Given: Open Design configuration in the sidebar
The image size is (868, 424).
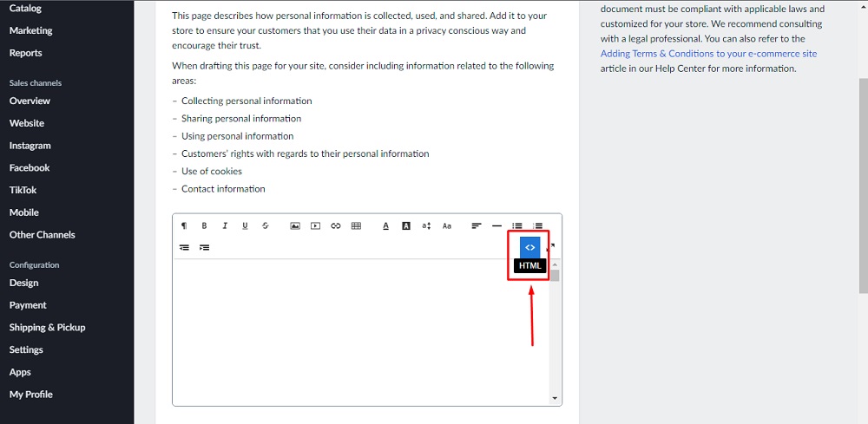Looking at the screenshot, I should coord(23,283).
